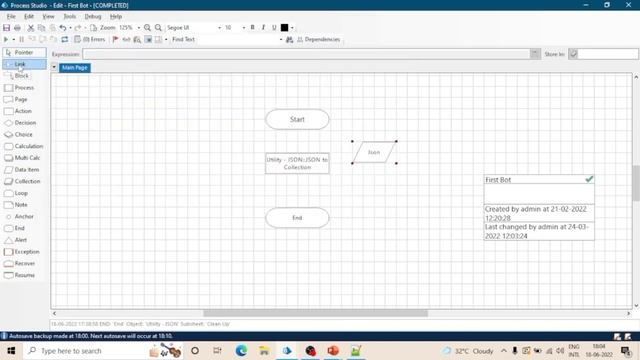
Task: Select the Start stage on canvas
Action: [297, 119]
